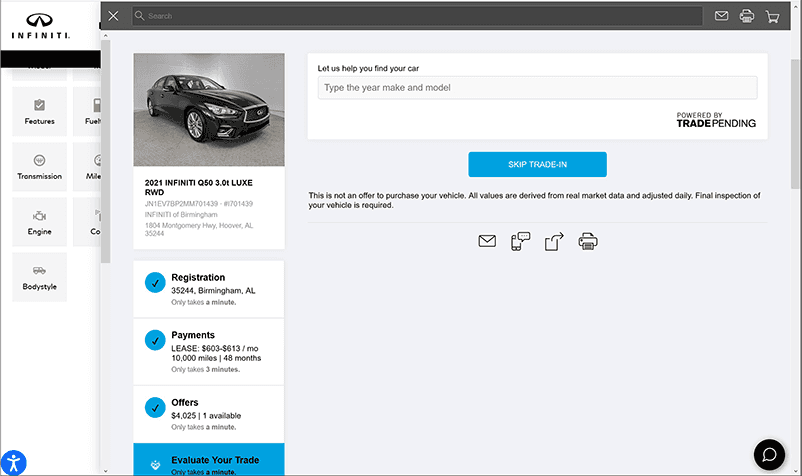Open the envelope icon in top bar
This screenshot has width=802, height=476.
pos(721,16)
